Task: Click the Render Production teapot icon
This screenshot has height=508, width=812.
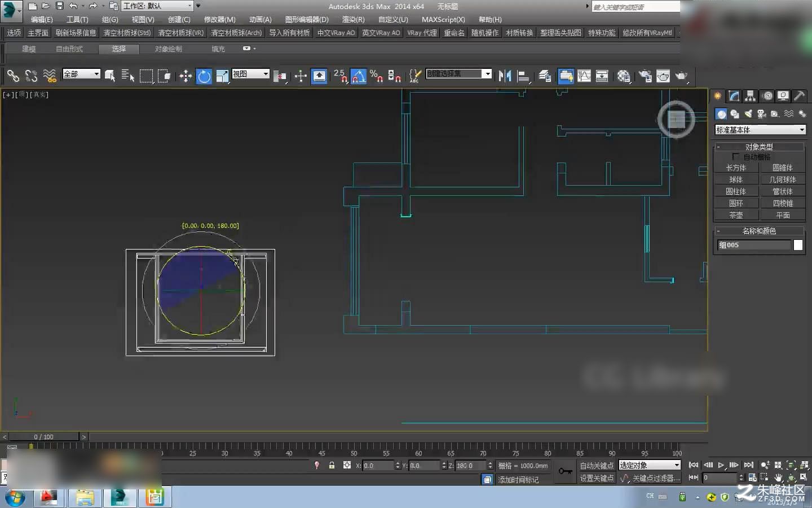Action: [682, 76]
